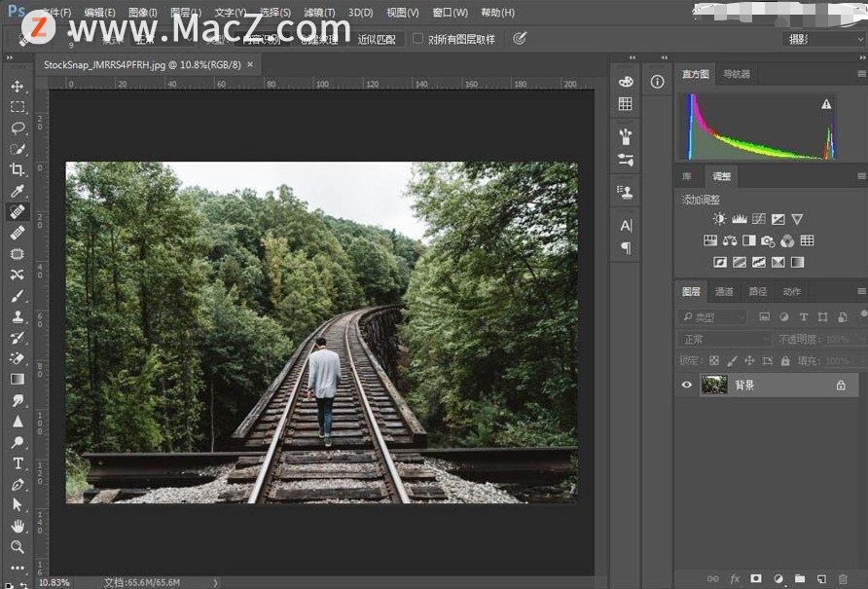Viewport: 868px width, 589px height.
Task: Select the Pen tool
Action: tap(18, 484)
